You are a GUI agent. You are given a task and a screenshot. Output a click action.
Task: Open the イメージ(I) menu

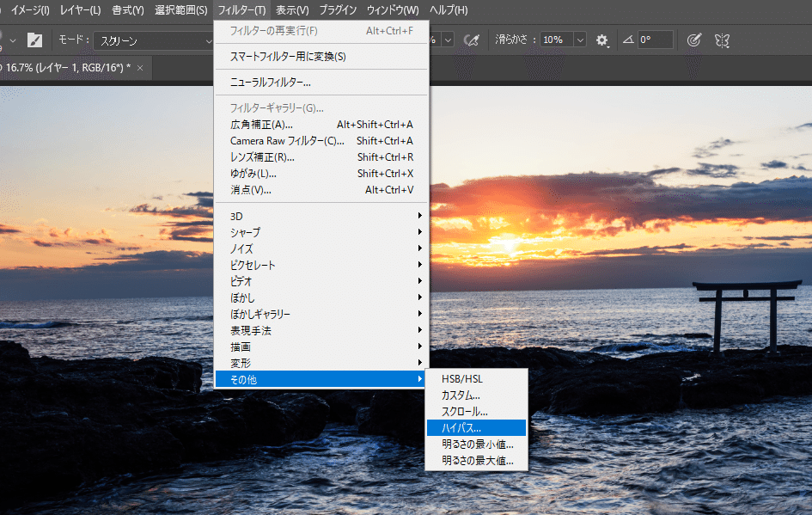(x=29, y=9)
